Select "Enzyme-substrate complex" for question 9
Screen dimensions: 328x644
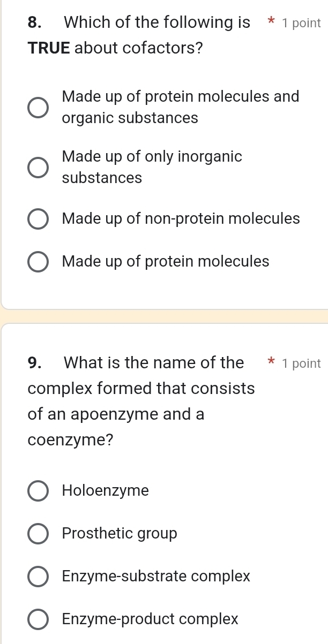[x=155, y=576]
